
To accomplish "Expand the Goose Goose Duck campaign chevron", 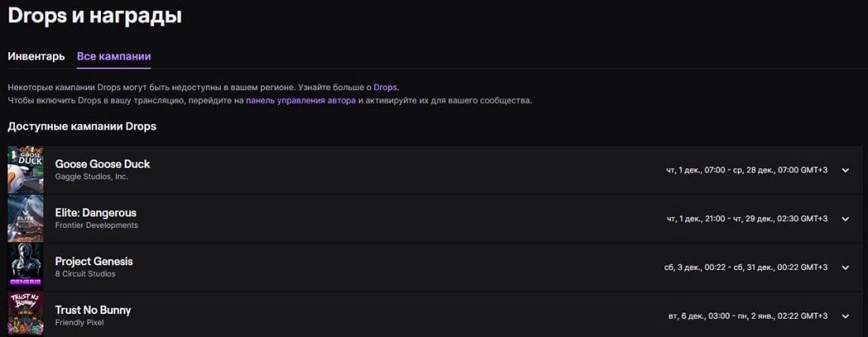I will (845, 170).
